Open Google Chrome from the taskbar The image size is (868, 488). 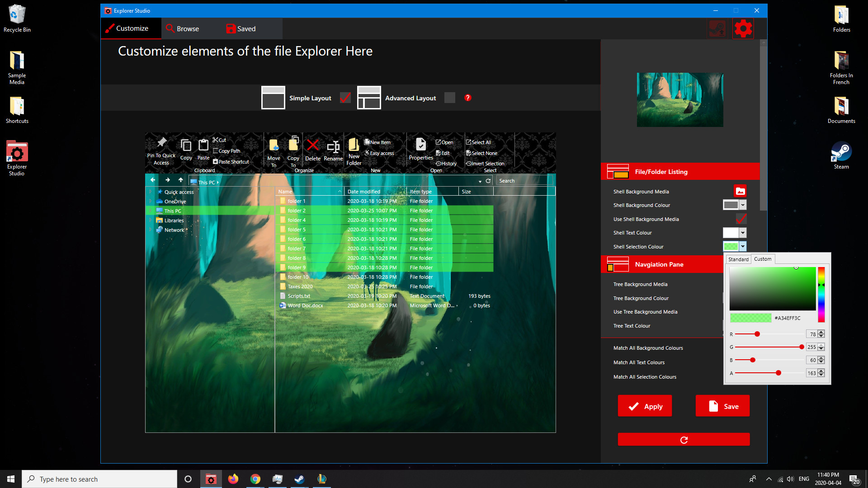point(255,479)
